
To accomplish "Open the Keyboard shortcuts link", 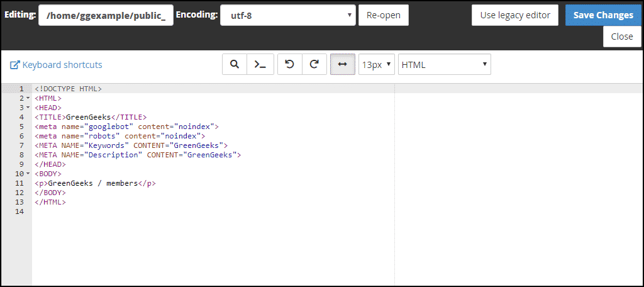I will tap(62, 65).
